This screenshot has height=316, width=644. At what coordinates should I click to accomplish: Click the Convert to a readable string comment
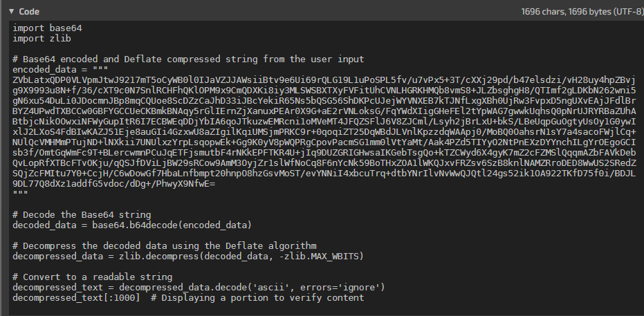point(93,277)
